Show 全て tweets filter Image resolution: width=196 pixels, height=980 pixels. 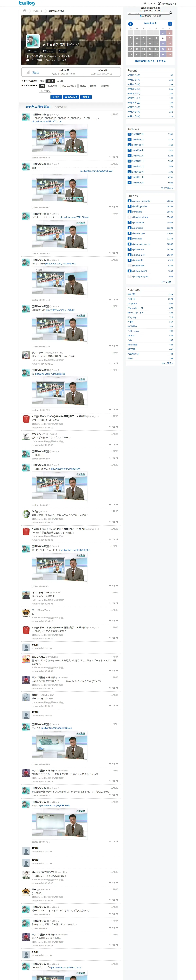pos(42,86)
